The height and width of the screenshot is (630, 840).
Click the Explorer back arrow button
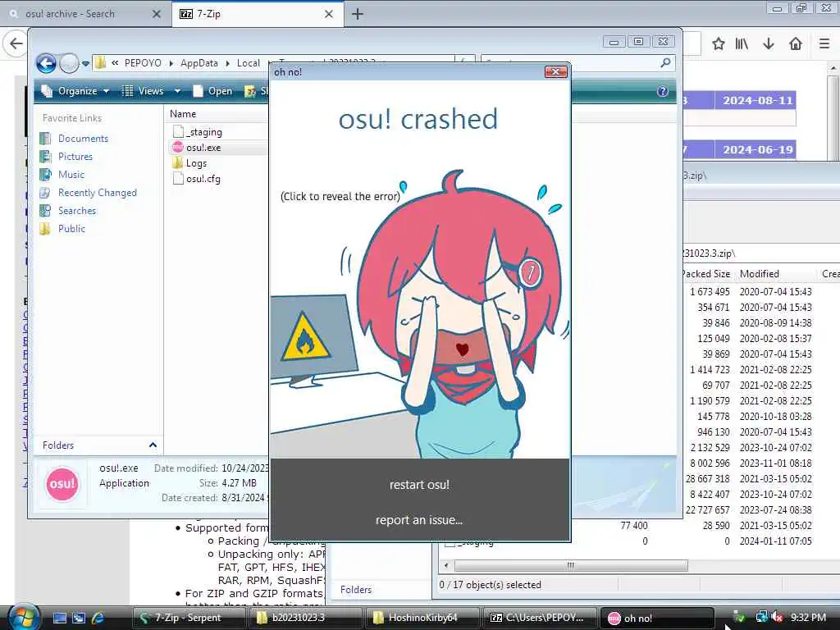46,64
